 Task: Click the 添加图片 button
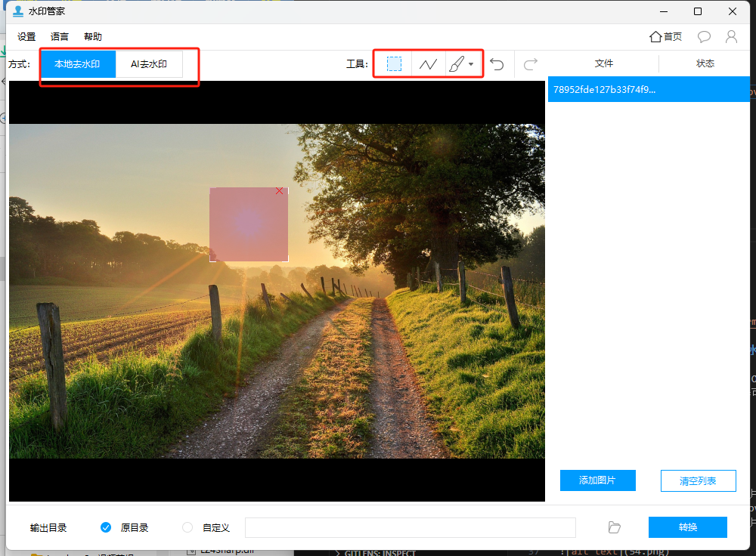(598, 480)
